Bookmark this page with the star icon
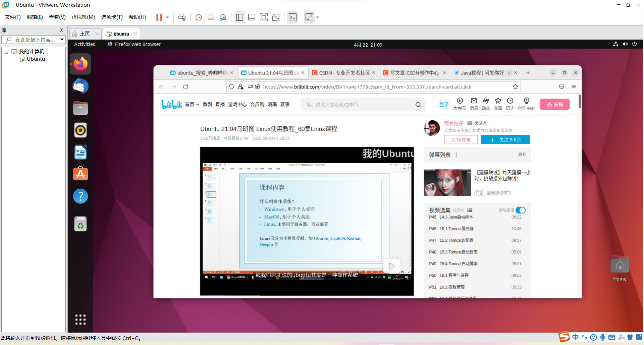The image size is (644, 345). [x=516, y=87]
